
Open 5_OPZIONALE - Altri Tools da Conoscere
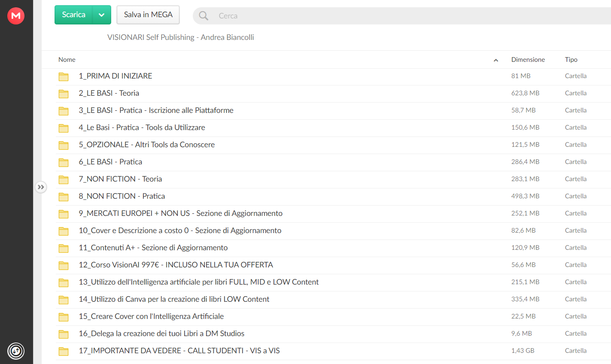pyautogui.click(x=146, y=145)
